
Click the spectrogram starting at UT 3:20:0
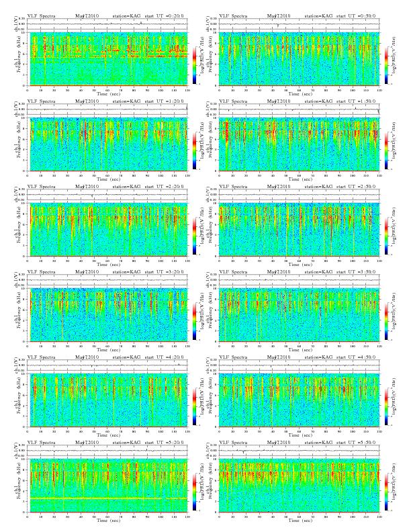[109, 315]
